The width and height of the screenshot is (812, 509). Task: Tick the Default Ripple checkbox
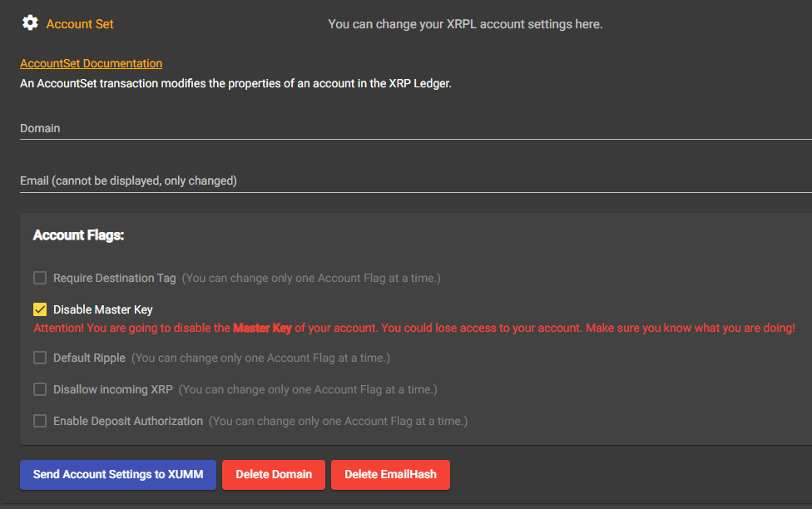[x=40, y=358]
